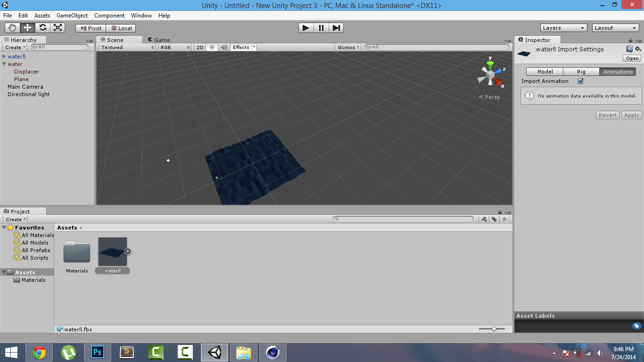Collapse the water hierarchy object
This screenshot has width=644, height=362.
4,64
